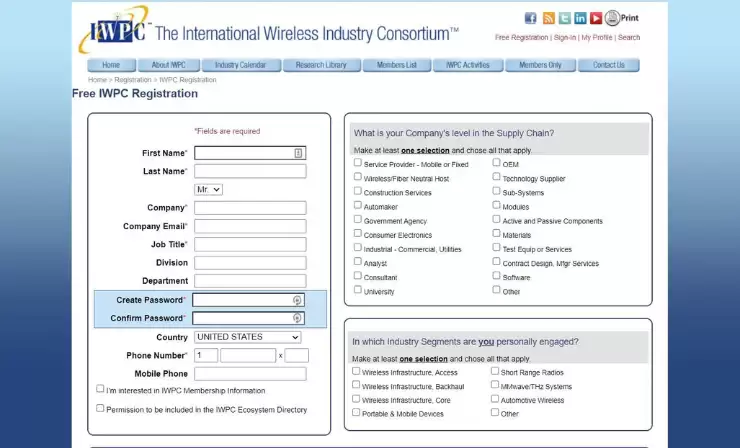The image size is (740, 448).
Task: Enable the Automaker checkbox
Action: [358, 205]
